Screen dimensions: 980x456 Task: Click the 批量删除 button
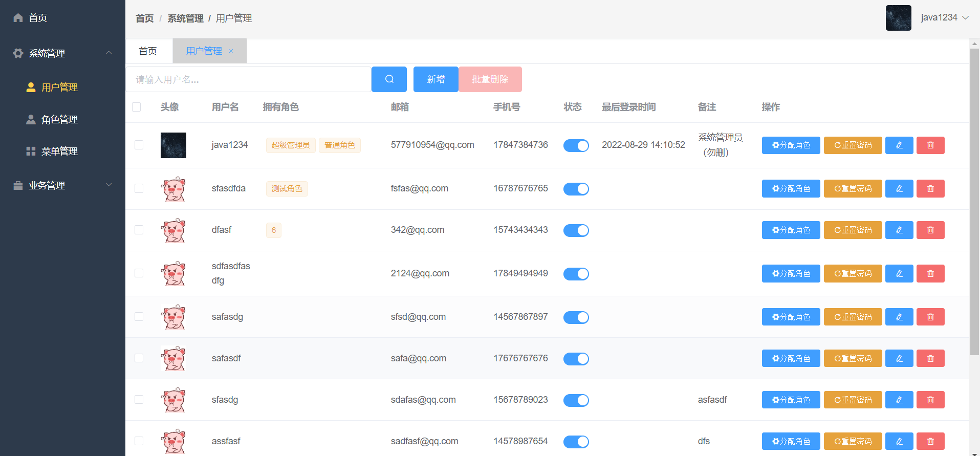point(490,79)
